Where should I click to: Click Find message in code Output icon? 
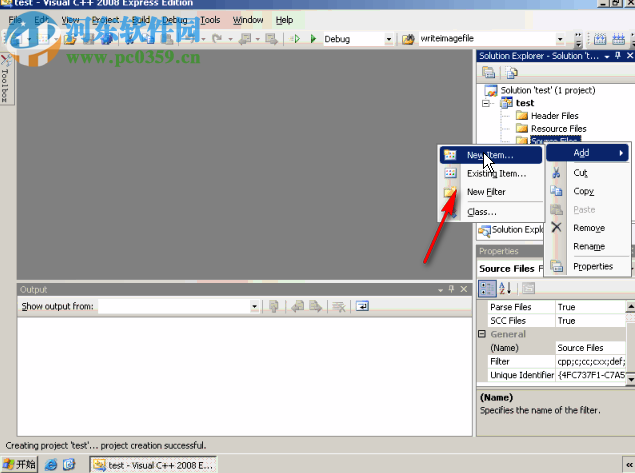pyautogui.click(x=274, y=307)
